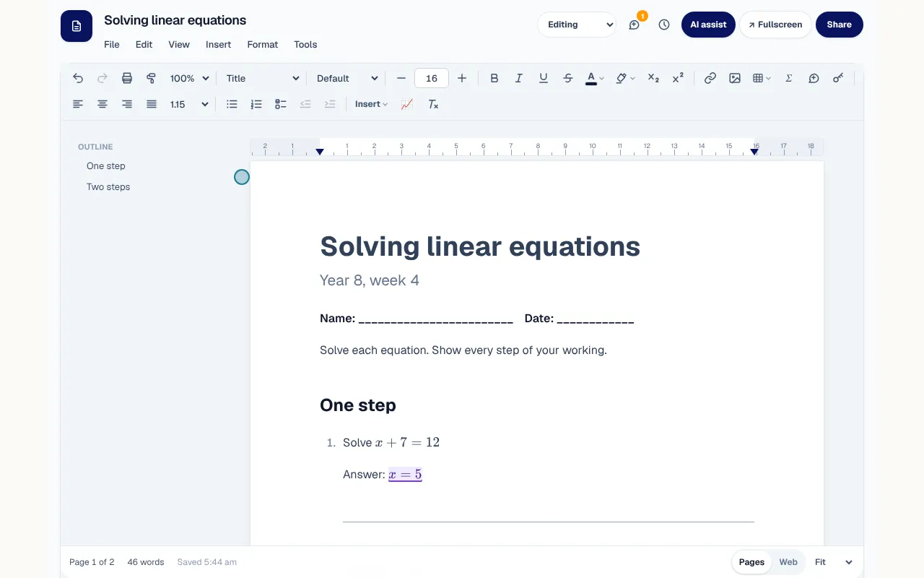Align text to the left
This screenshot has height=578, width=924.
coord(78,104)
